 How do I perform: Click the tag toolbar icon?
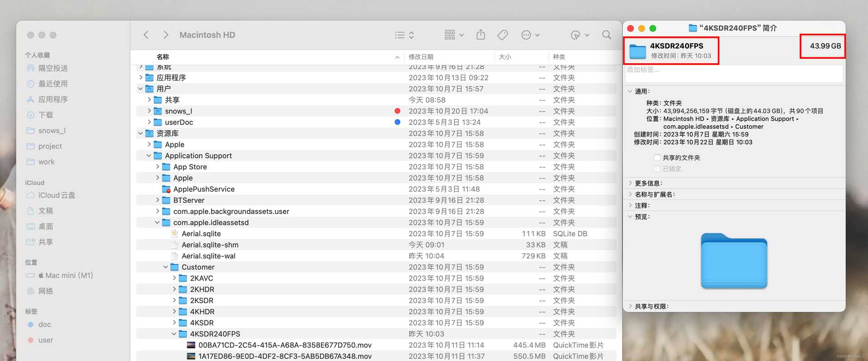502,35
